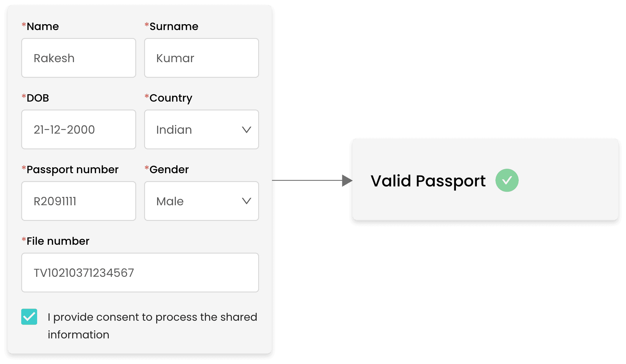Click the File number label
The image size is (626, 364).
(58, 241)
